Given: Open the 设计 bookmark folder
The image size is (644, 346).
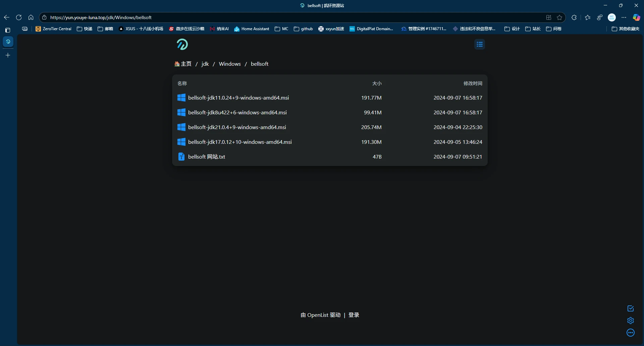Looking at the screenshot, I should point(512,29).
